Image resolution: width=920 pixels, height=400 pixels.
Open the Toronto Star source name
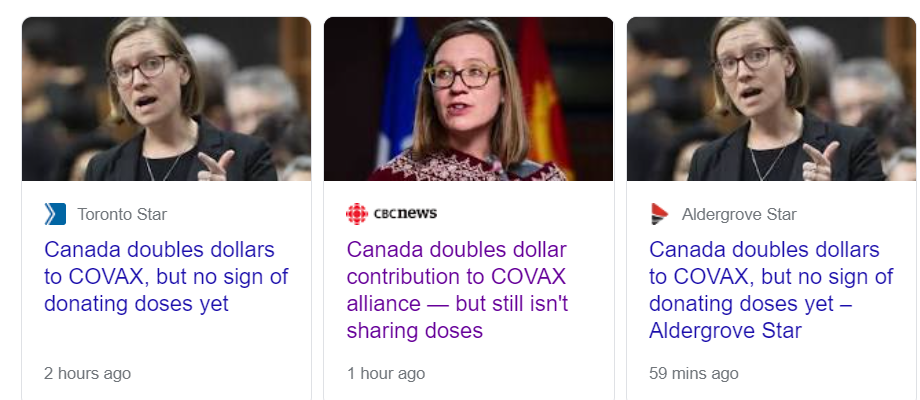[x=122, y=214]
